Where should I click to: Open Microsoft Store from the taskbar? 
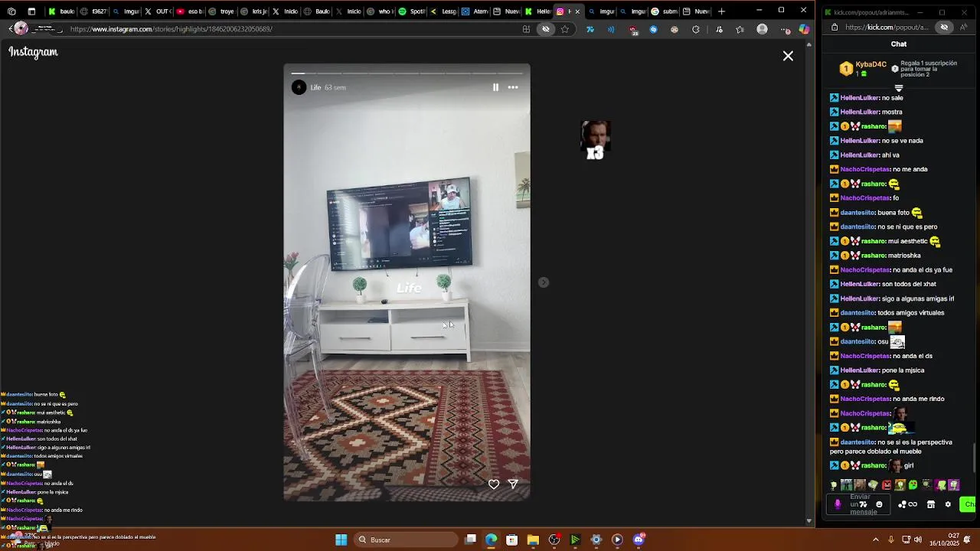pos(511,540)
